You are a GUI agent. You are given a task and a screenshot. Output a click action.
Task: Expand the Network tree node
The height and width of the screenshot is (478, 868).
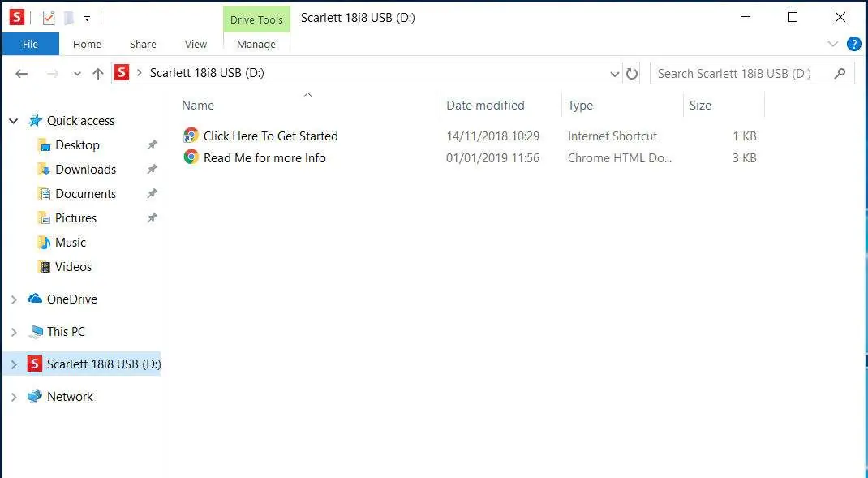(x=14, y=397)
